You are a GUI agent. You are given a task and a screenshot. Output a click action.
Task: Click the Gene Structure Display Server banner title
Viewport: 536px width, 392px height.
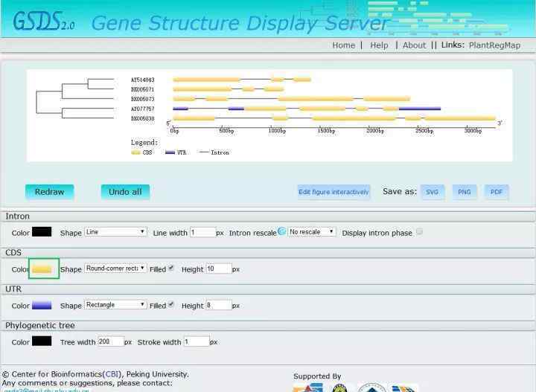coord(239,23)
